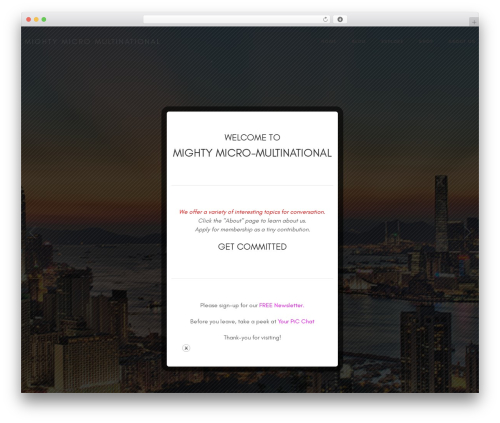Open the Your PIC Chat link

pyautogui.click(x=296, y=321)
